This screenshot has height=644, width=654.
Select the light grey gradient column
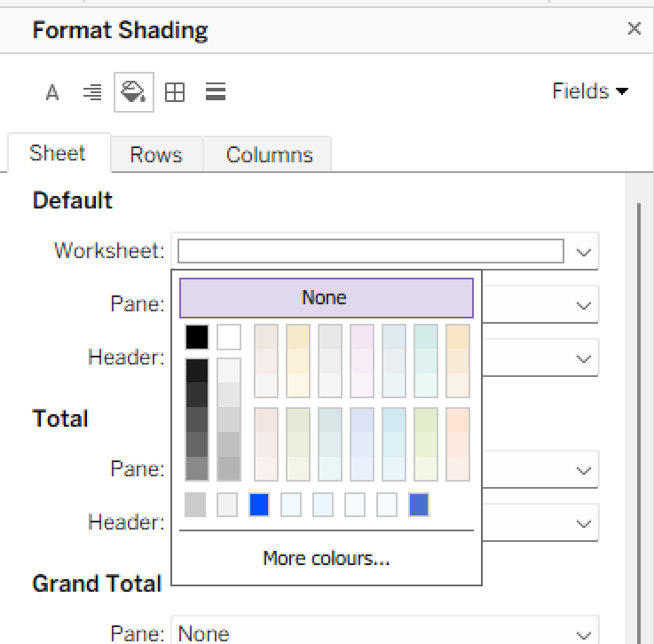tap(229, 420)
